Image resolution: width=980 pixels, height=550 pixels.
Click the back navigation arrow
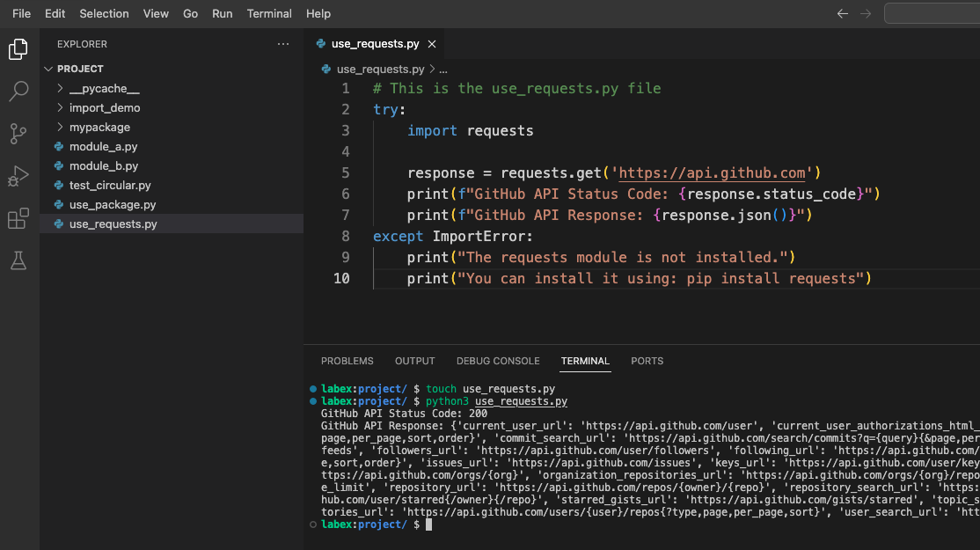(842, 13)
